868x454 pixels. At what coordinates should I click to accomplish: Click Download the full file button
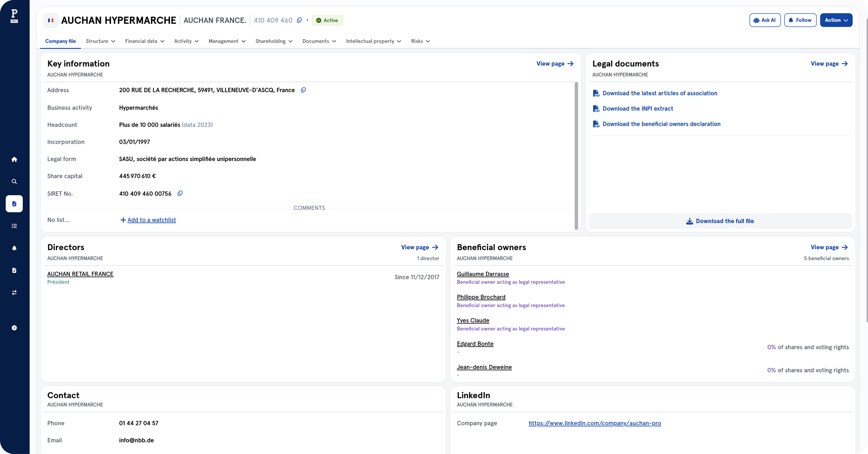pos(720,221)
